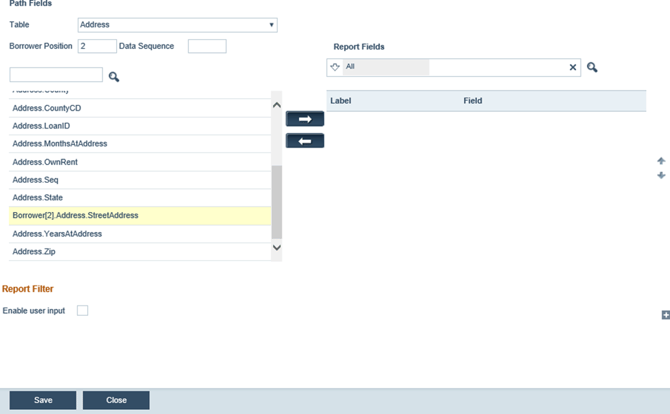This screenshot has height=414, width=670.
Task: Click the Borrower Position input field
Action: [97, 46]
